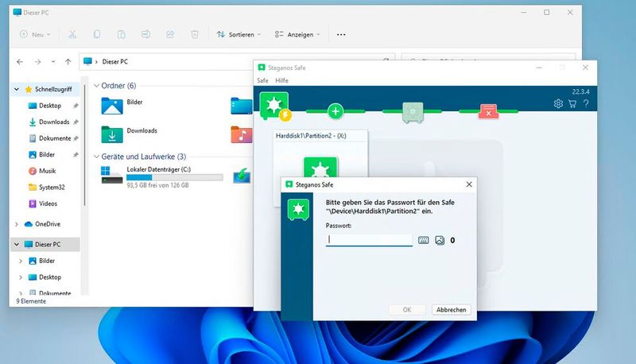636x364 pixels.
Task: Open the Sortieren dropdown
Action: point(238,34)
